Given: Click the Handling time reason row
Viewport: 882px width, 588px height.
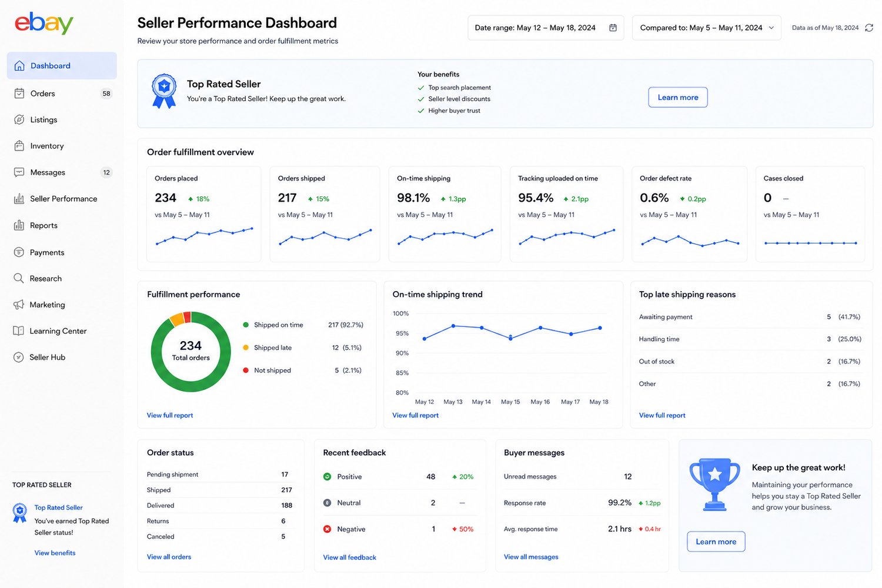Looking at the screenshot, I should pos(750,339).
